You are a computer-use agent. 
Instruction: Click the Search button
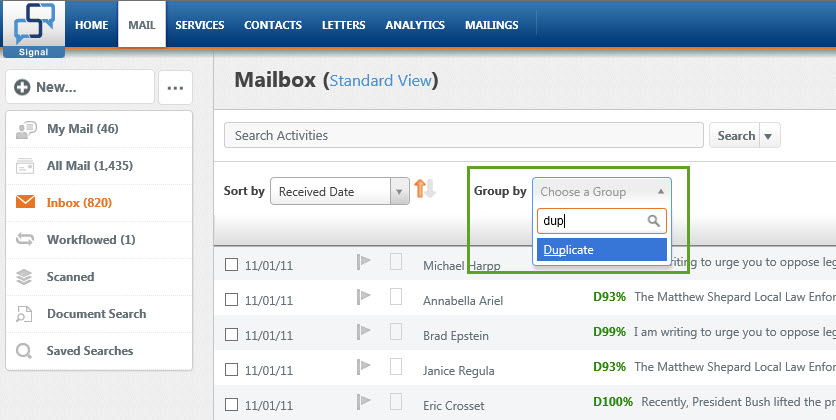point(736,135)
